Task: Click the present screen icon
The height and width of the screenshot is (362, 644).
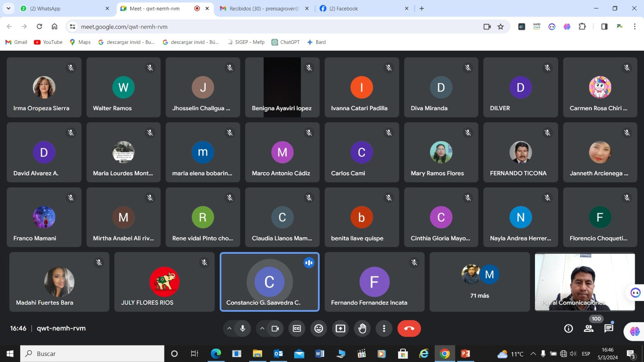Action: point(341,329)
